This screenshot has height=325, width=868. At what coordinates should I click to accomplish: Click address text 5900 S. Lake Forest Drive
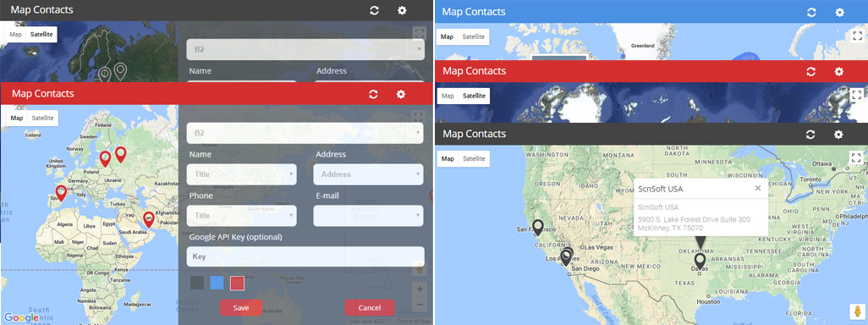tap(695, 220)
